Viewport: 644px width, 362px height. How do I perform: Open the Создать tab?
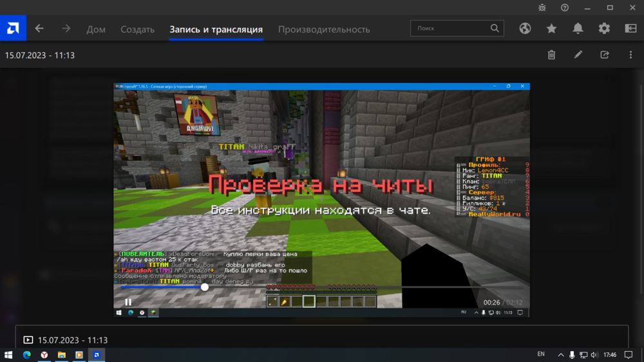coord(137,29)
